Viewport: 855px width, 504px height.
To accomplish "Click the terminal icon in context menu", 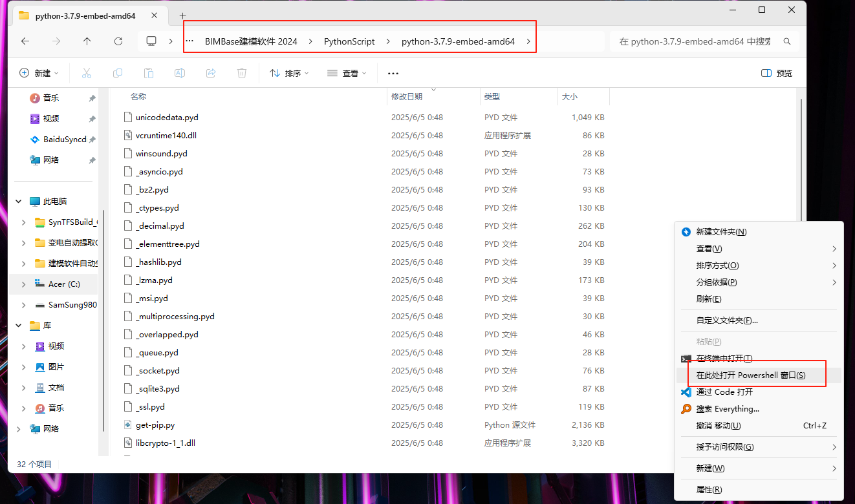I will [x=687, y=359].
